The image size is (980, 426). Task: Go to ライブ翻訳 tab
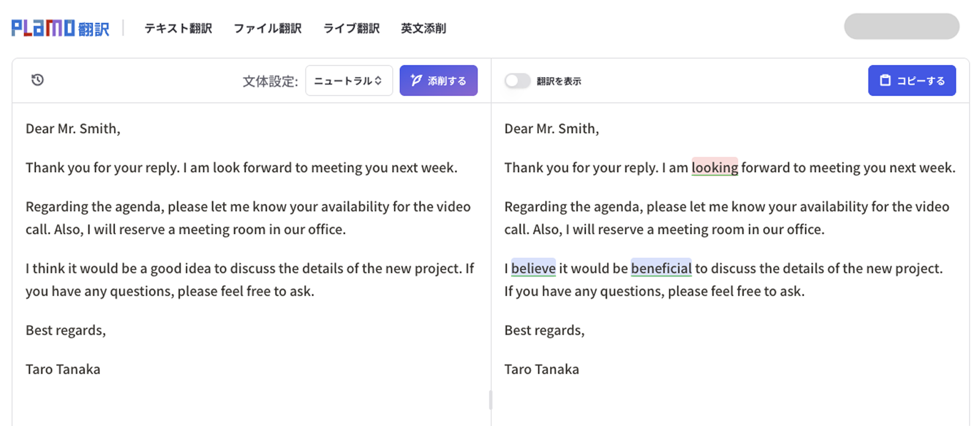click(352, 28)
